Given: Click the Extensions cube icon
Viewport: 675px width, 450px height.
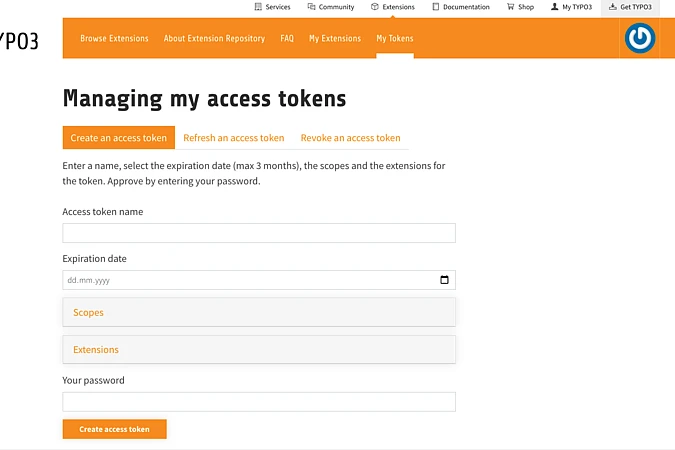Looking at the screenshot, I should (x=375, y=7).
